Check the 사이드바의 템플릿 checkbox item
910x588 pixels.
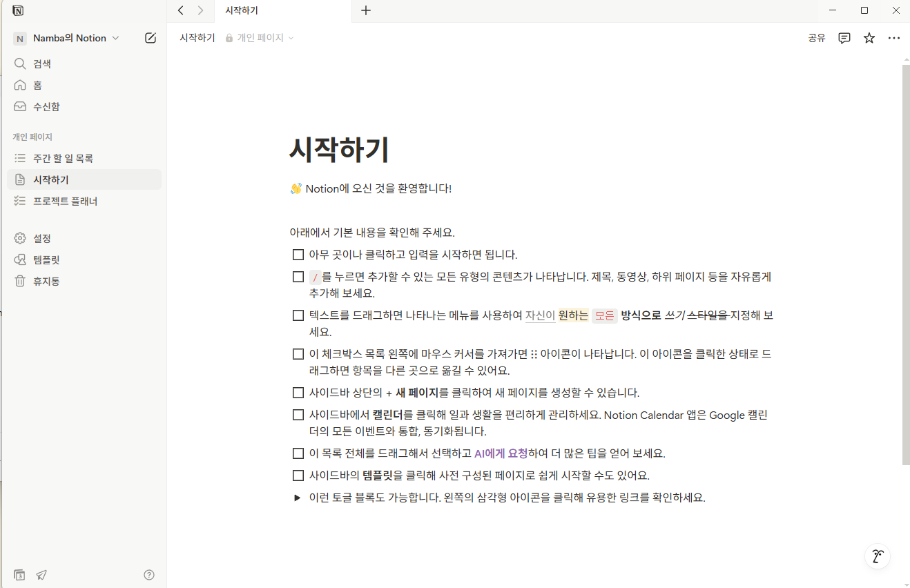(x=298, y=475)
